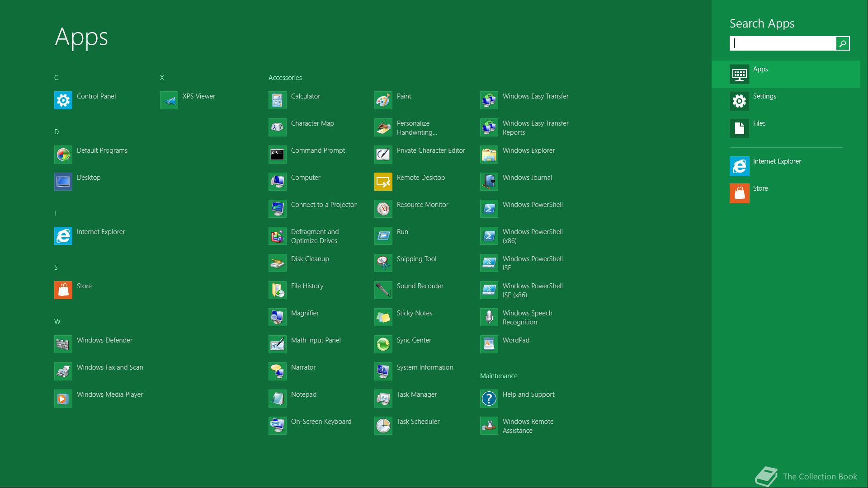Open the Windows PowerShell ISE icon
This screenshot has width=868, height=488.
489,263
